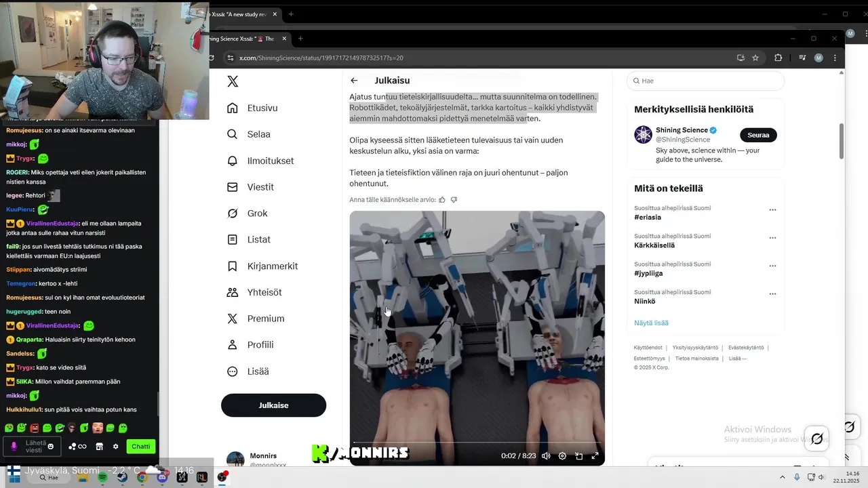Viewport: 868px width, 488px height.
Task: Seek on the video progress bar
Action: tap(477, 443)
